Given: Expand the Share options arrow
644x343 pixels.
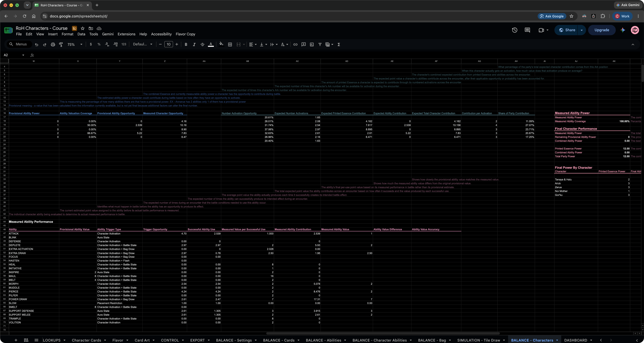Looking at the screenshot, I should pyautogui.click(x=582, y=30).
